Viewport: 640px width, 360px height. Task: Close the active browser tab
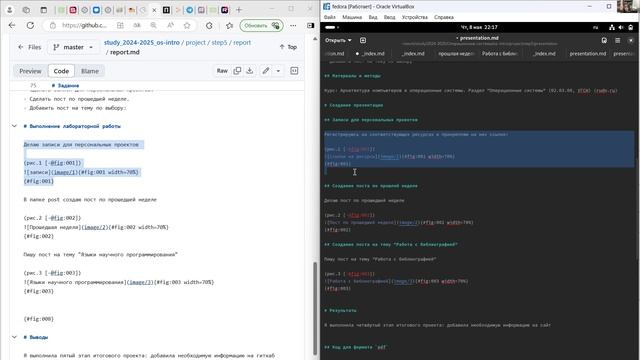click(154, 10)
